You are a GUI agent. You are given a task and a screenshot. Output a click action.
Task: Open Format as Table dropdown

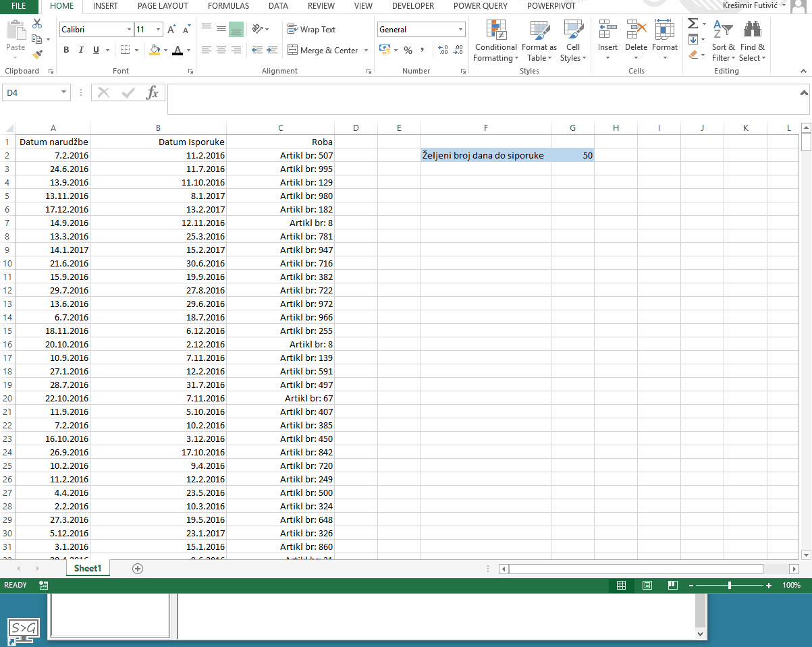(539, 42)
